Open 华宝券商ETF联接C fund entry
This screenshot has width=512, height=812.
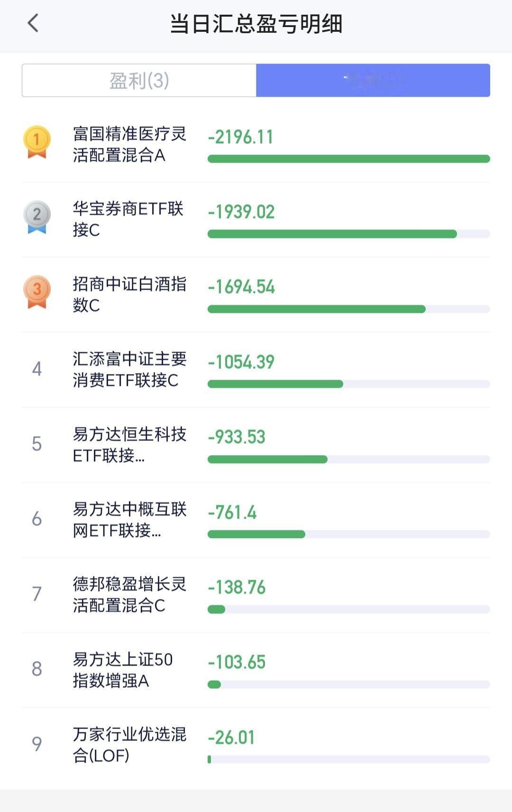256,219
